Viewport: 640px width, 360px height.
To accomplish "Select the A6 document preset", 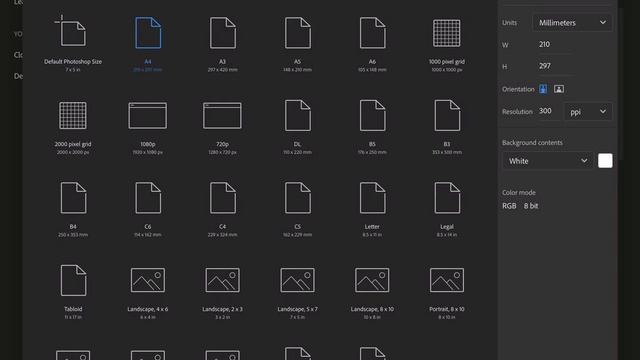I will (372, 43).
